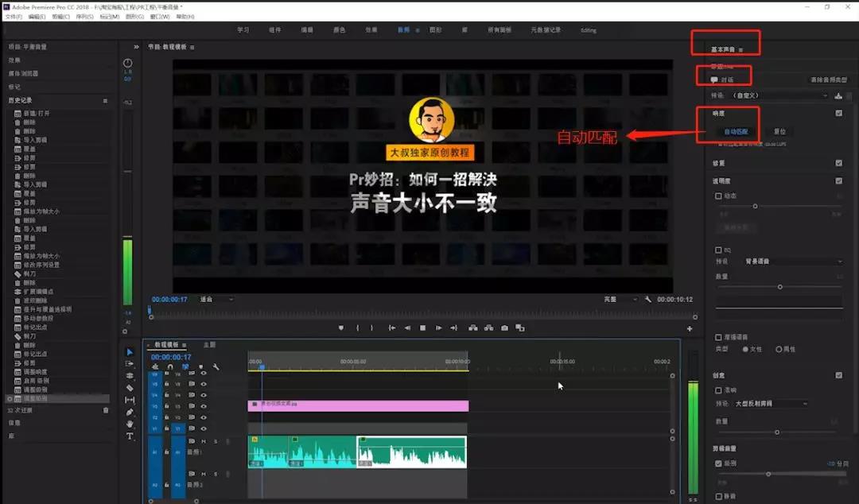Click the 自动匹配 button

(x=736, y=132)
